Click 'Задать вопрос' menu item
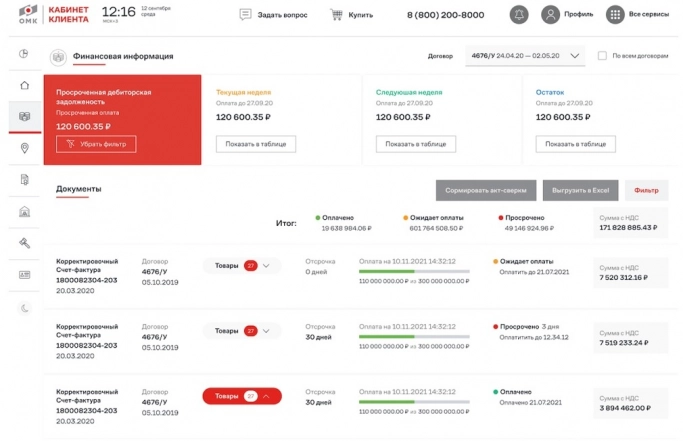Image resolution: width=683 pixels, height=441 pixels. 282,15
